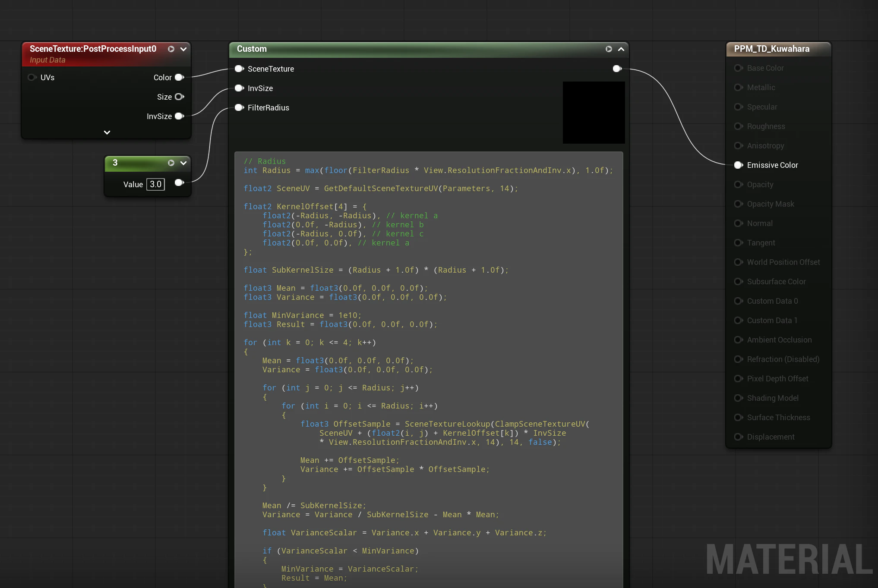The image size is (878, 588).
Task: Click the Size output pin on SceneTexture node
Action: 179,97
